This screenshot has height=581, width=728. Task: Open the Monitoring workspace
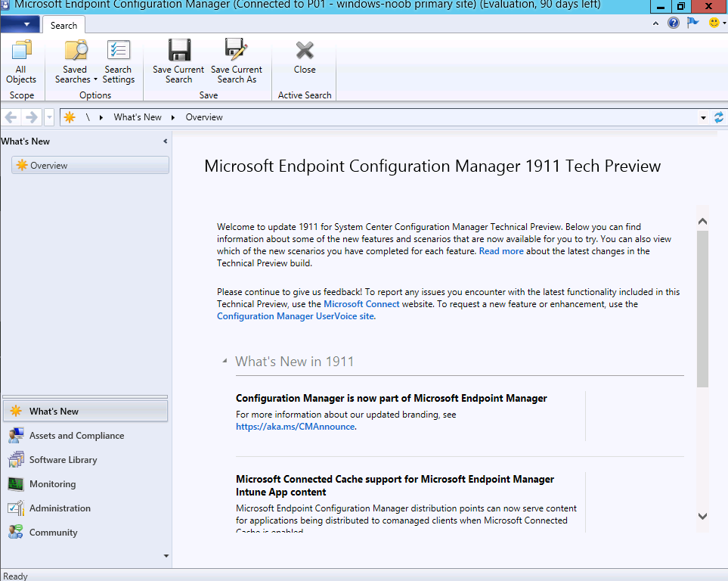coord(85,484)
